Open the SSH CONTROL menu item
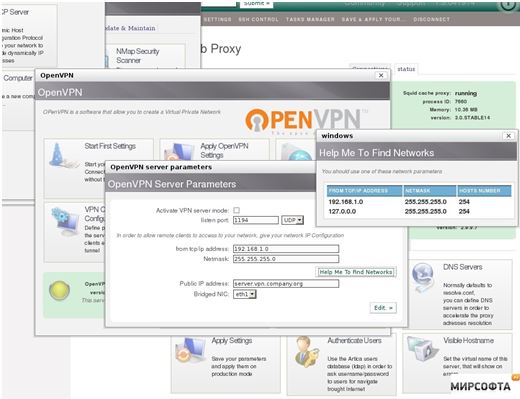Screen dimensions: 520x399 pyautogui.click(x=258, y=20)
